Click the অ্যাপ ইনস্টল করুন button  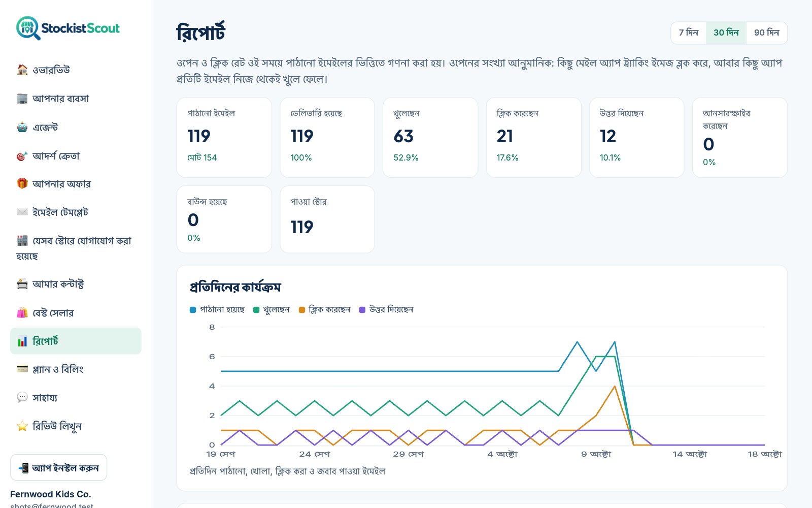click(x=58, y=467)
